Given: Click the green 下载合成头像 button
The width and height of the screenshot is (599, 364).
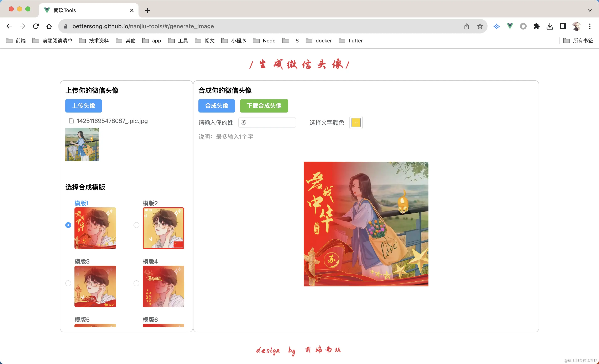Looking at the screenshot, I should pyautogui.click(x=264, y=106).
